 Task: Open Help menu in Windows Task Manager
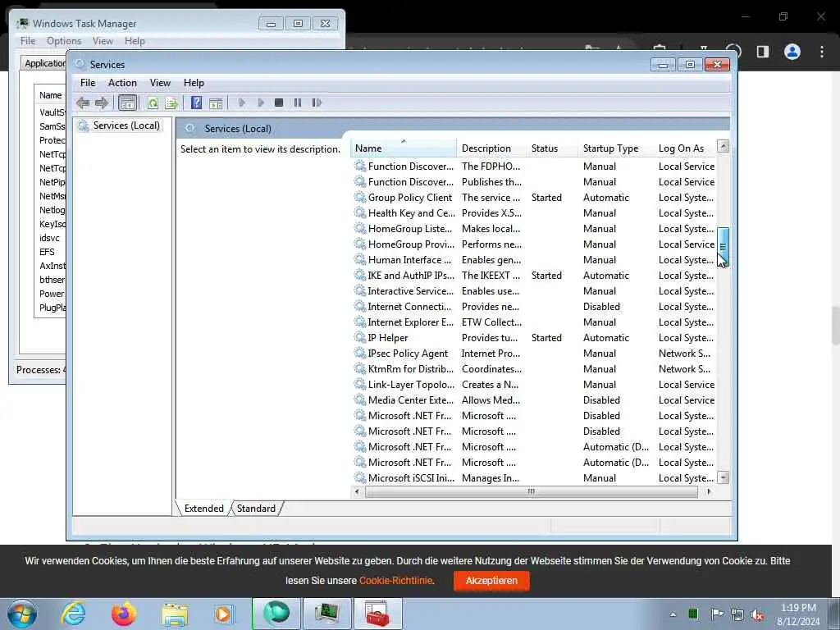[x=135, y=41]
